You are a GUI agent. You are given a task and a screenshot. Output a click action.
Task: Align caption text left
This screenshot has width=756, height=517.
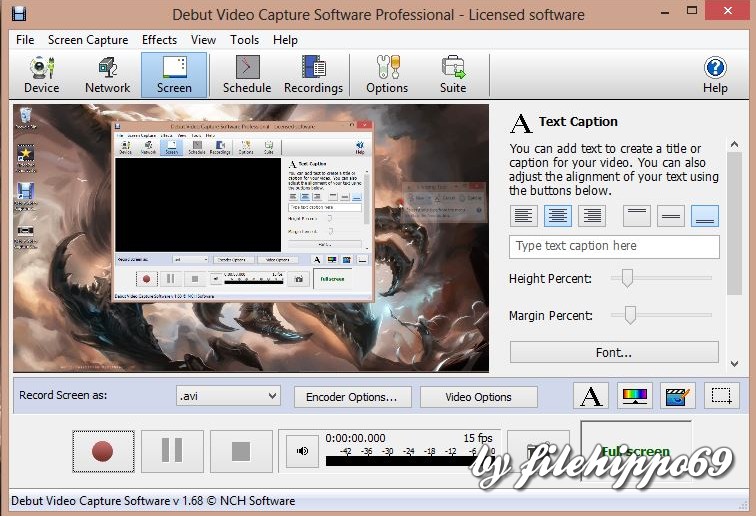click(x=524, y=216)
